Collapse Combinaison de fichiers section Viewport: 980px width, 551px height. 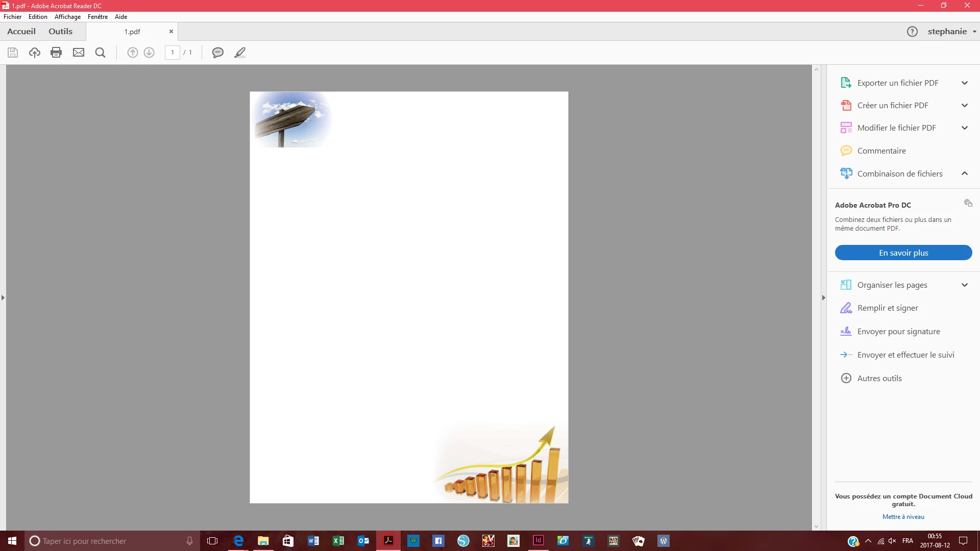click(x=964, y=173)
